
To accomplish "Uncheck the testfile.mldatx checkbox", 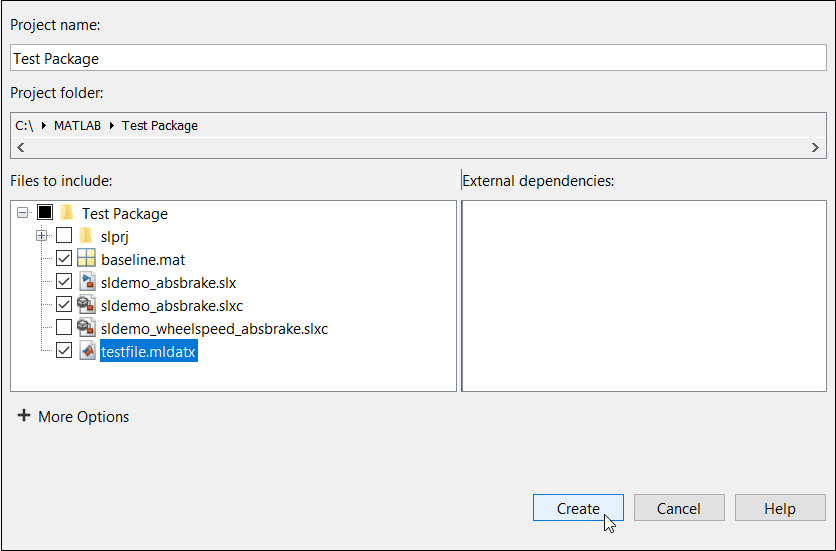I will (x=64, y=350).
